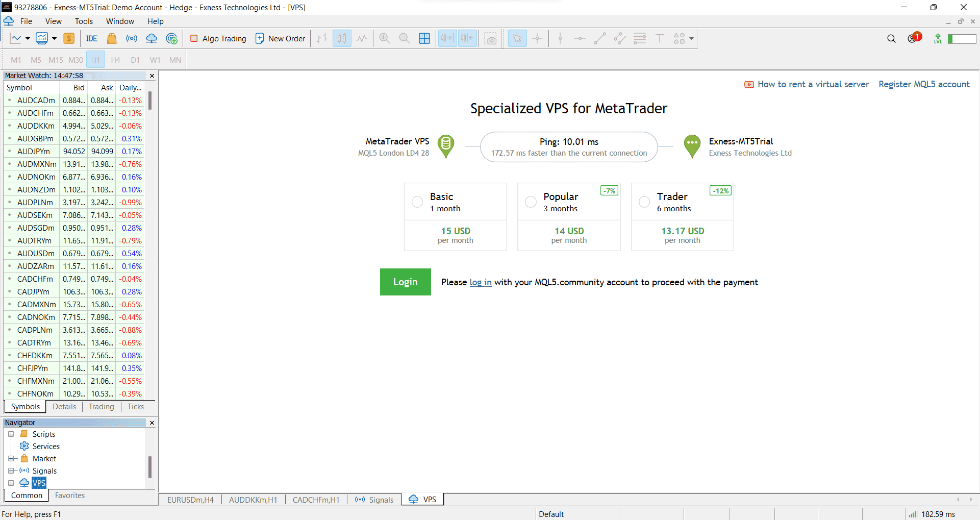Click the profiles monitor chart icon

click(x=42, y=38)
